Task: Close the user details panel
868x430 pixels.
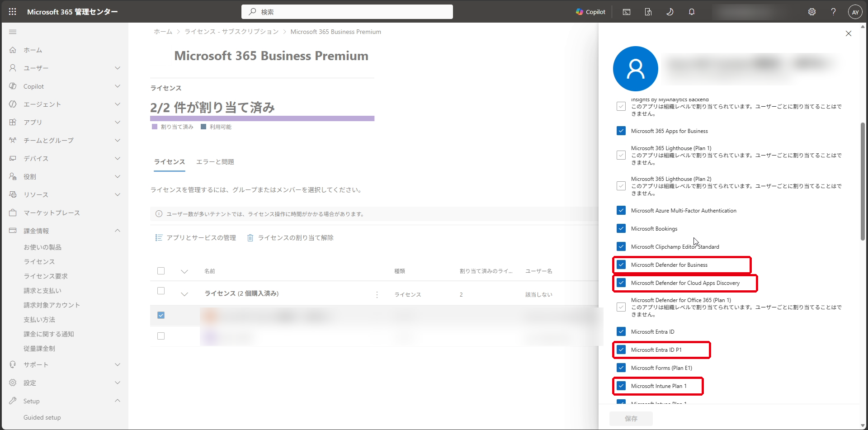Action: pyautogui.click(x=849, y=33)
